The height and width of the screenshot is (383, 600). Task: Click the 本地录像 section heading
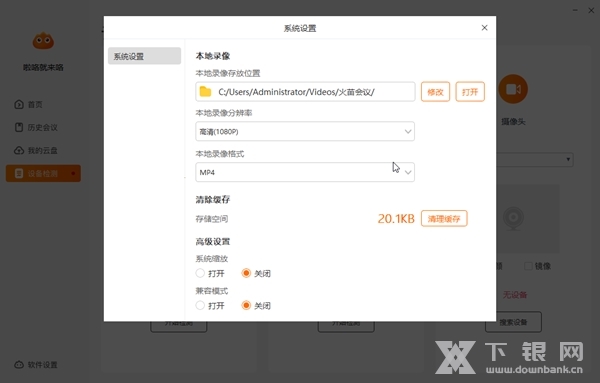point(213,56)
